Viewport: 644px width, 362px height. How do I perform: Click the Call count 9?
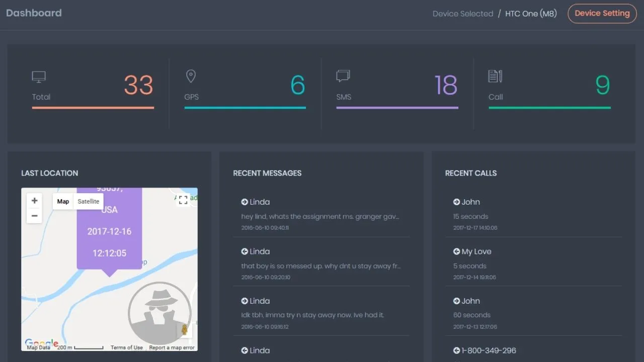click(603, 85)
